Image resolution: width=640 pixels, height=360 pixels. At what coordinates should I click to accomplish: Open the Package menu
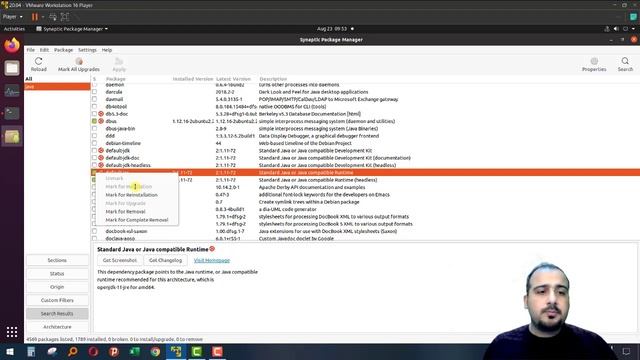point(64,50)
